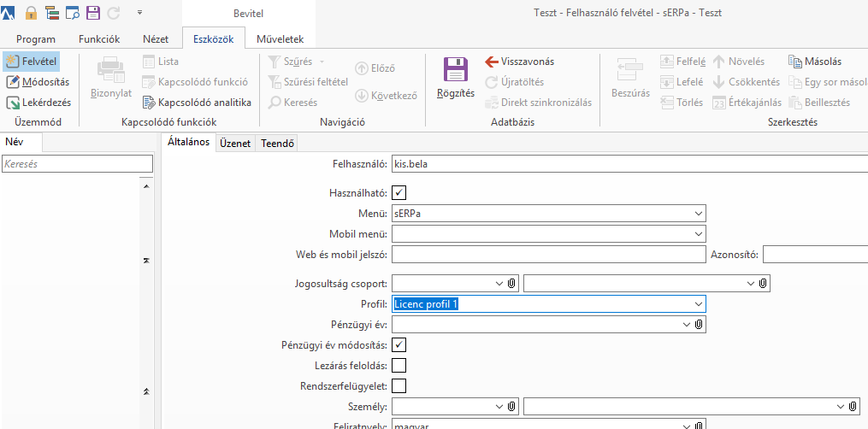The width and height of the screenshot is (868, 429).
Task: Expand the Mobil menü dropdown
Action: 699,234
